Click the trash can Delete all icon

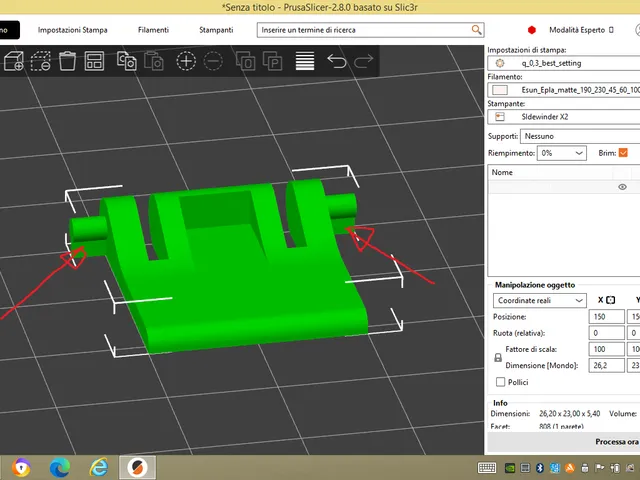point(67,61)
